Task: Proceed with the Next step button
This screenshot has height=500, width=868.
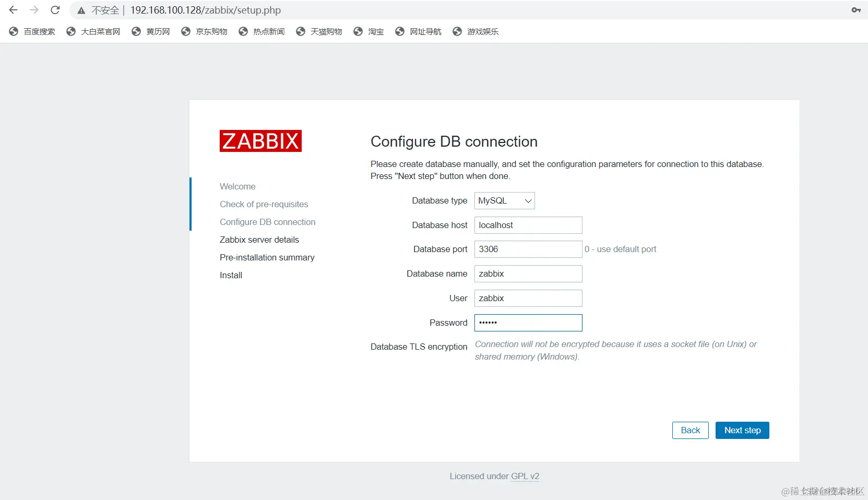Action: tap(742, 430)
